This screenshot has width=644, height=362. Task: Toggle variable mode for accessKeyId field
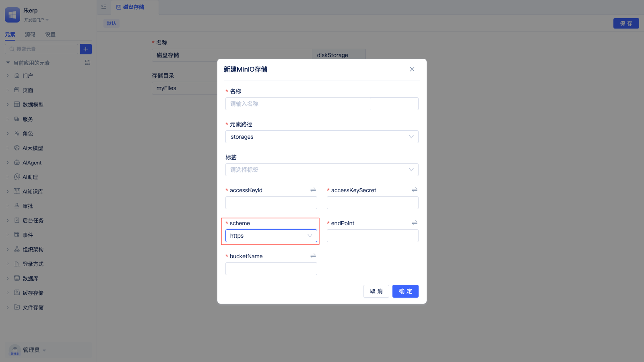(x=313, y=190)
